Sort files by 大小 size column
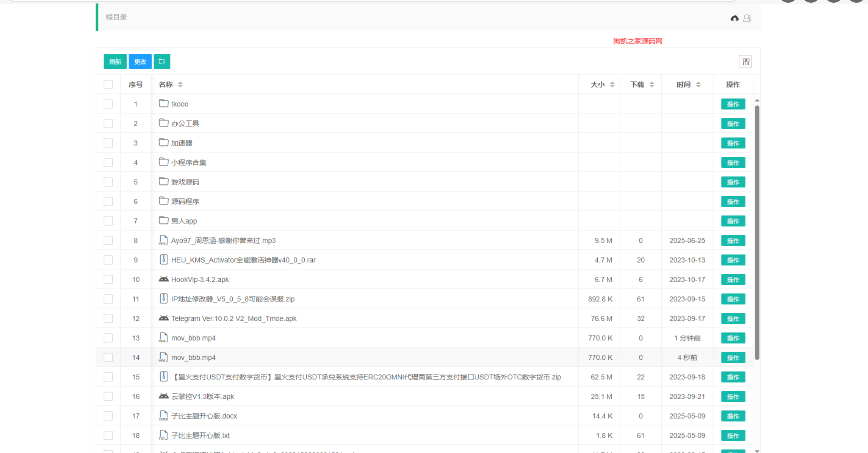Viewport: 868px width, 453px height. point(612,84)
